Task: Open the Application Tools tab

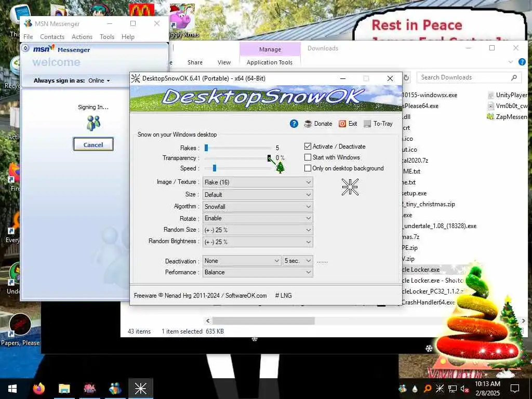Action: [x=270, y=62]
